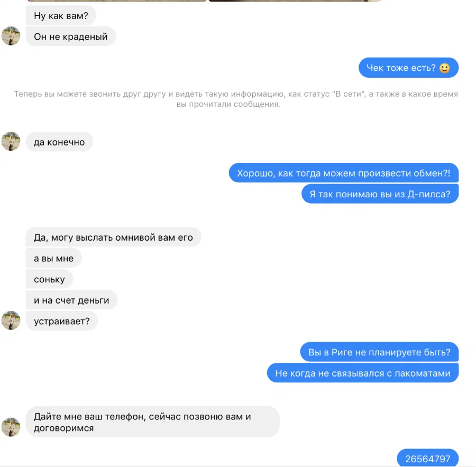Image resolution: width=476 pixels, height=467 pixels.
Task: Click 'Не когда не связывался с пакоматами' bubble
Action: click(x=363, y=373)
